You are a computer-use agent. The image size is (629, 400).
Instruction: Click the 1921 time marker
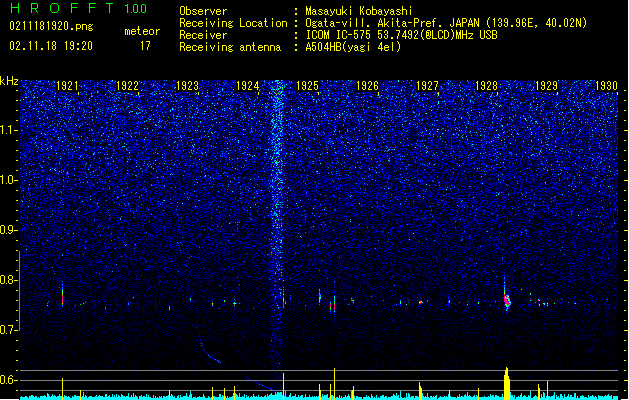click(67, 86)
